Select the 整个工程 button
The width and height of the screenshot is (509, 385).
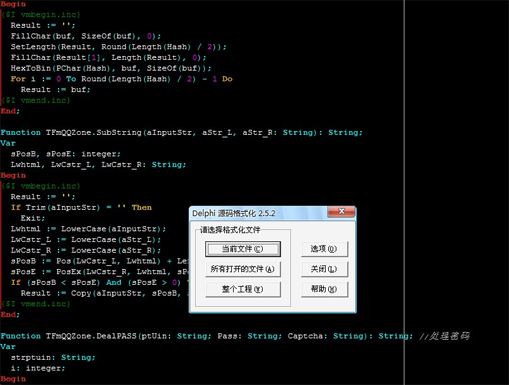pos(243,289)
